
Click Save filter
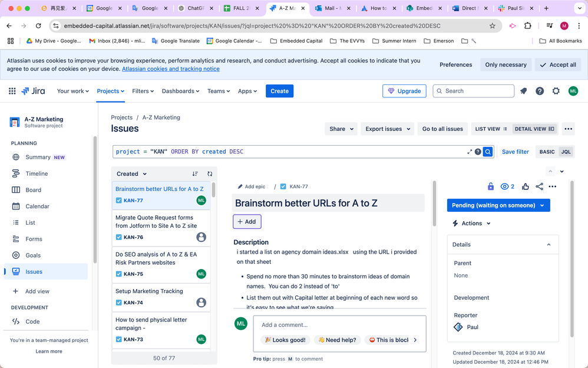point(516,152)
